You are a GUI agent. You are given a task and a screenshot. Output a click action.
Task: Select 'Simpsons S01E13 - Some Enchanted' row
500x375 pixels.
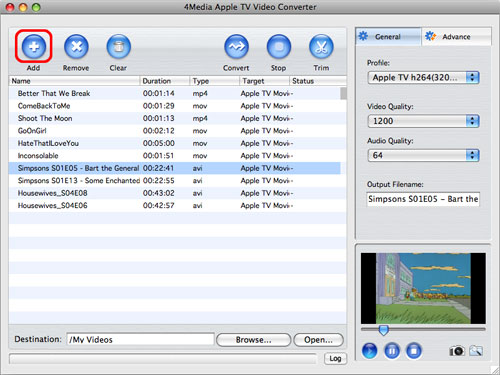click(175, 181)
